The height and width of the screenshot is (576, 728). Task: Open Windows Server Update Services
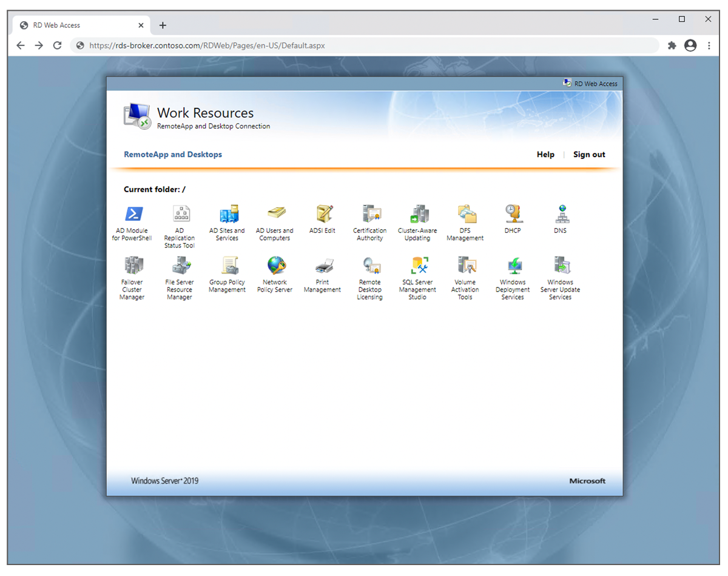coord(560,266)
